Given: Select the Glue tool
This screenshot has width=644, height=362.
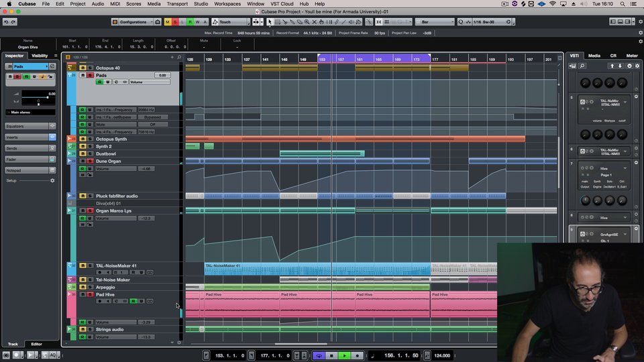Looking at the screenshot, I should tap(292, 21).
